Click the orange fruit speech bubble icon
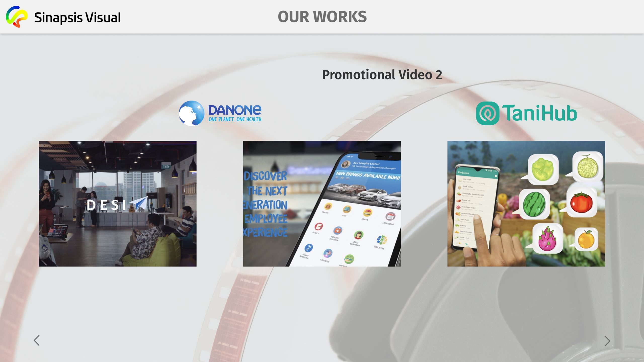 pyautogui.click(x=586, y=240)
